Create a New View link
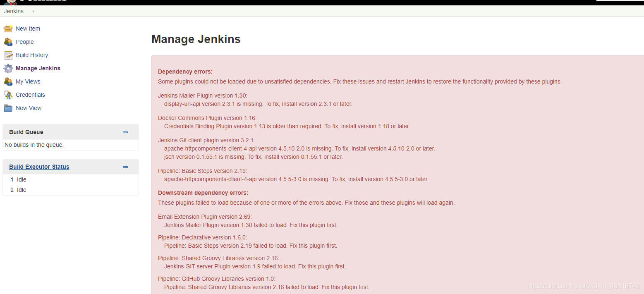Image resolution: width=644 pixels, height=294 pixels. coord(29,108)
